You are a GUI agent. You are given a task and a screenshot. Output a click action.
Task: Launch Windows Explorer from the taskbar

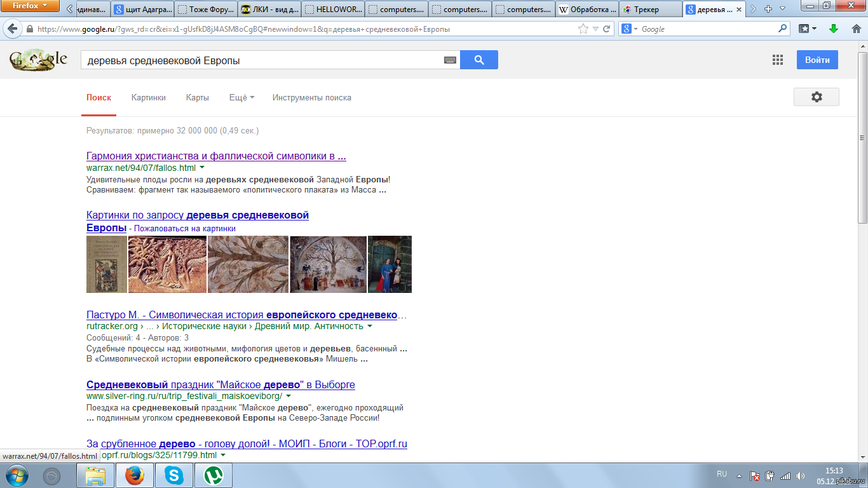(96, 475)
